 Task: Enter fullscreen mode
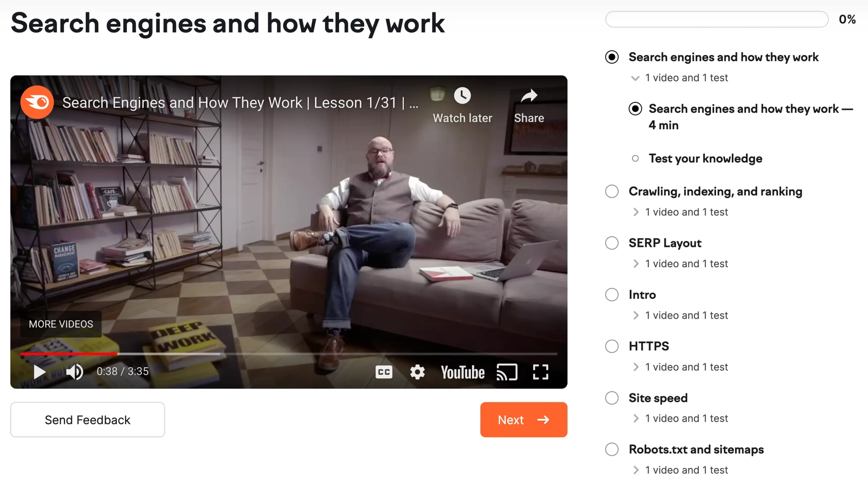click(x=540, y=372)
